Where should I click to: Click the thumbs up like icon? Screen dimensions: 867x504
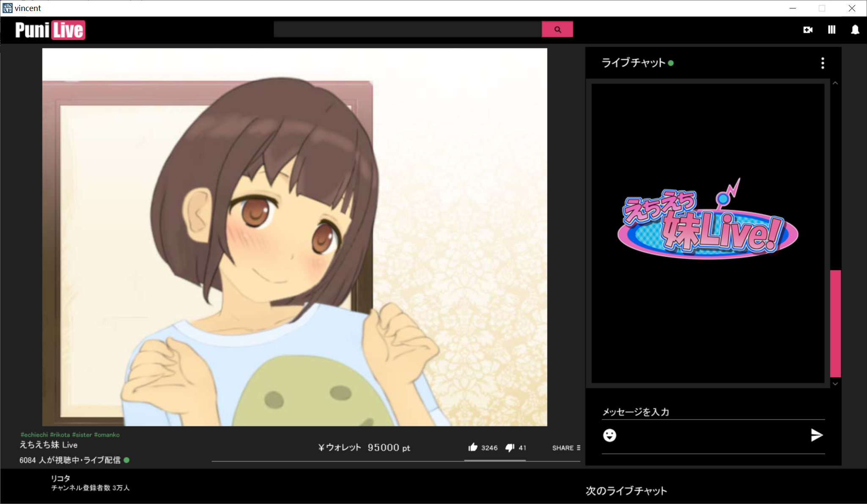point(473,447)
